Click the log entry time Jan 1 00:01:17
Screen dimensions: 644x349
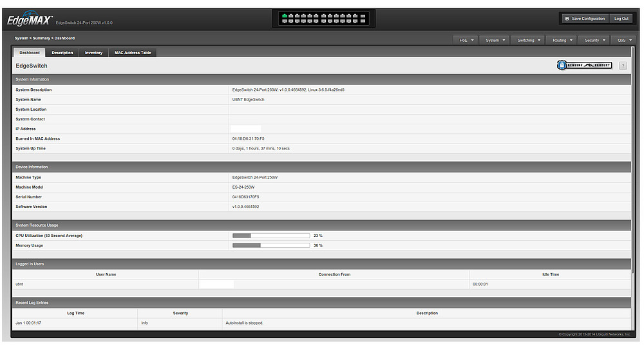click(x=28, y=323)
